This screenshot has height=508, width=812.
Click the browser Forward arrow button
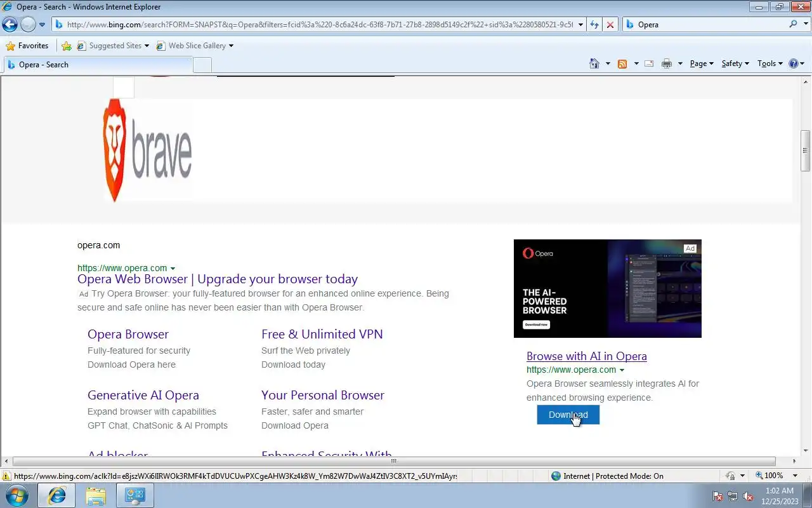tap(28, 25)
